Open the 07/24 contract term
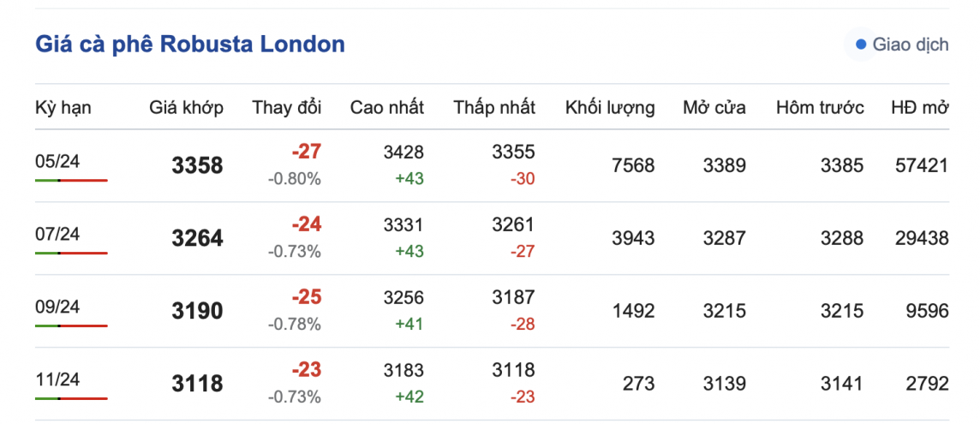Image resolution: width=980 pixels, height=424 pixels. pyautogui.click(x=57, y=234)
